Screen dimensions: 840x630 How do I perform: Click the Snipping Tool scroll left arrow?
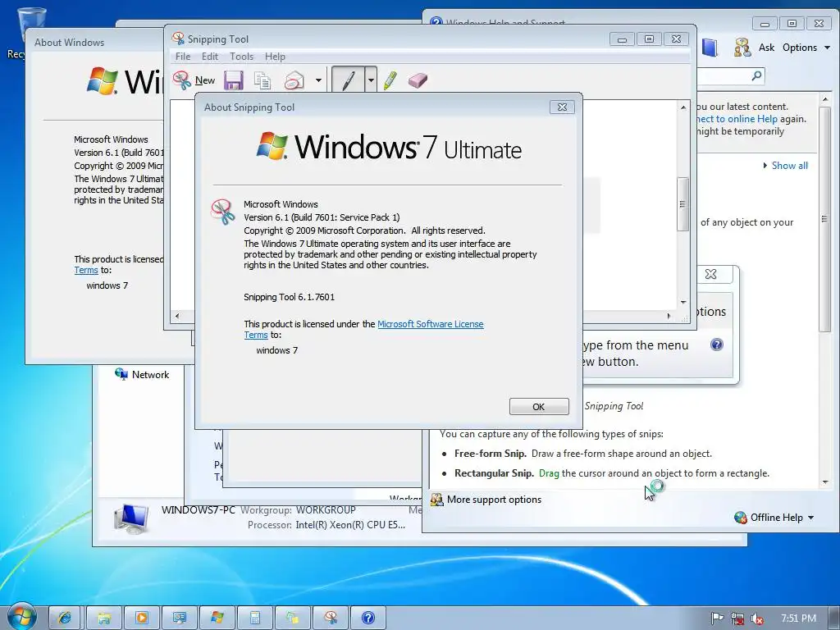[177, 316]
